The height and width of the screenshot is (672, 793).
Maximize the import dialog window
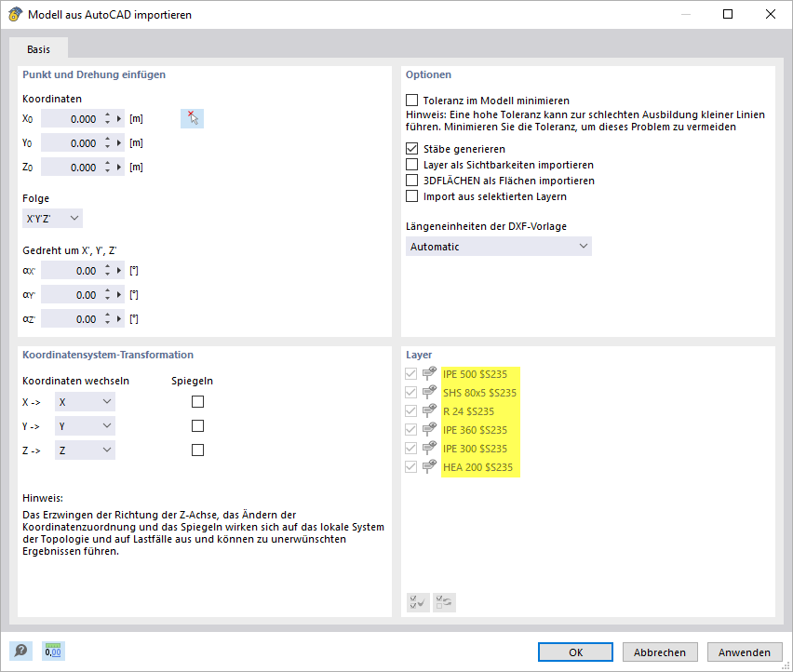click(728, 14)
